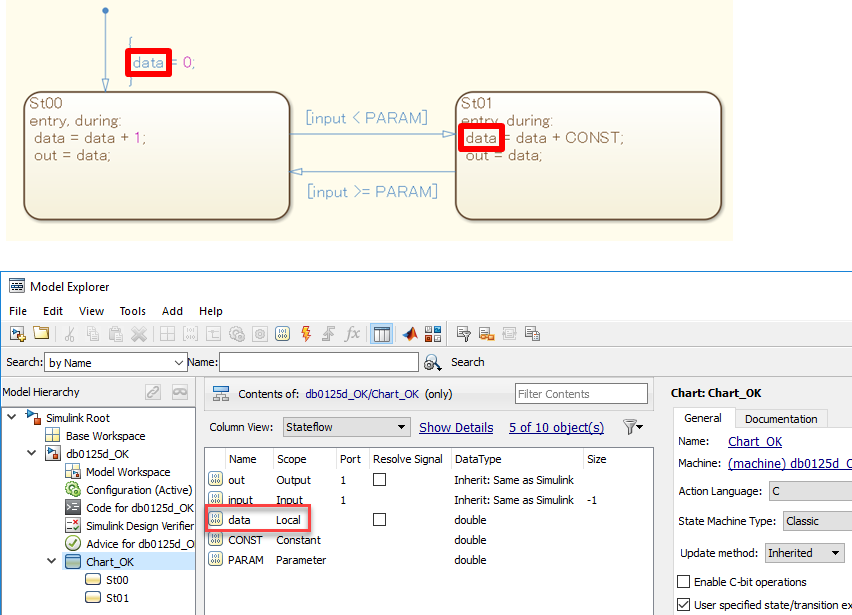Toggle the column view table icon
Viewport: 852px width, 615px height.
[x=381, y=334]
